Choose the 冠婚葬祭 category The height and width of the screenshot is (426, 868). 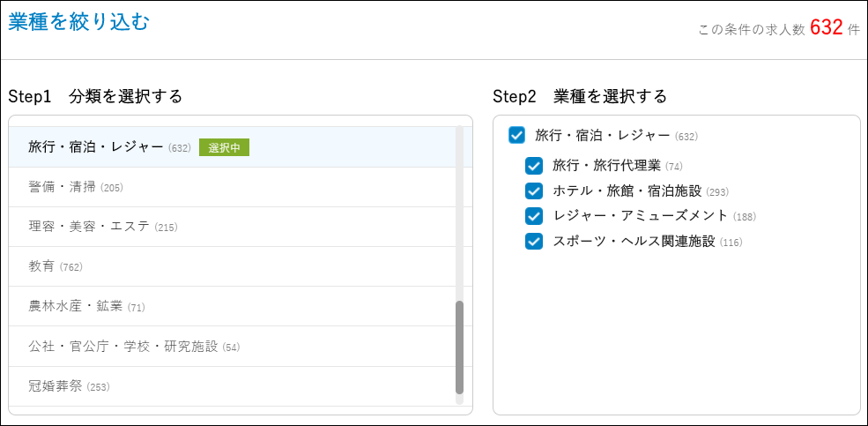(x=56, y=386)
